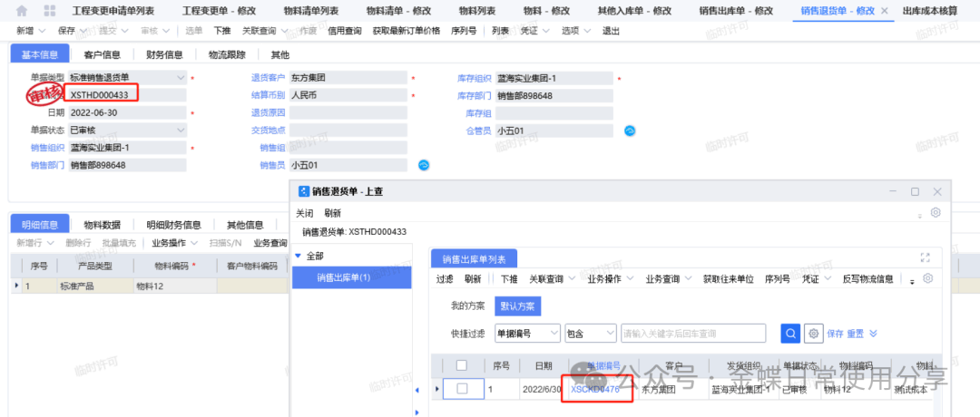This screenshot has height=417, width=980.
Task: Expand the 单据编号 quick filter field dropdown
Action: 552,333
